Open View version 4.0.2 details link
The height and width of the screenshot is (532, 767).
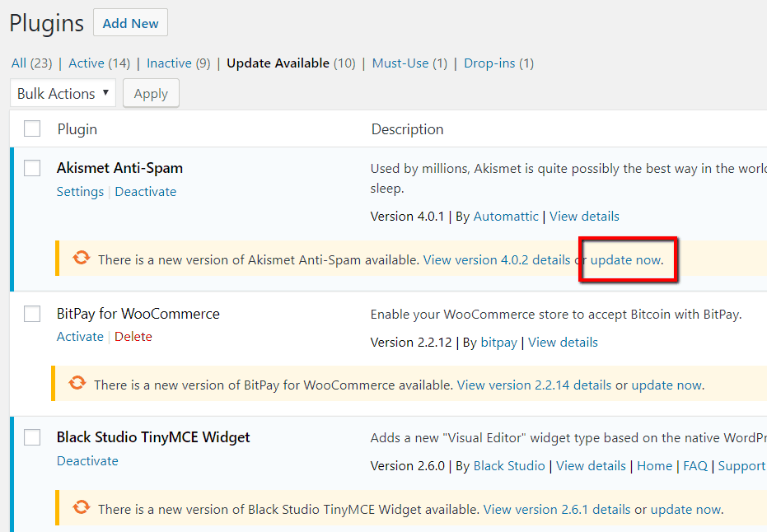coord(497,259)
